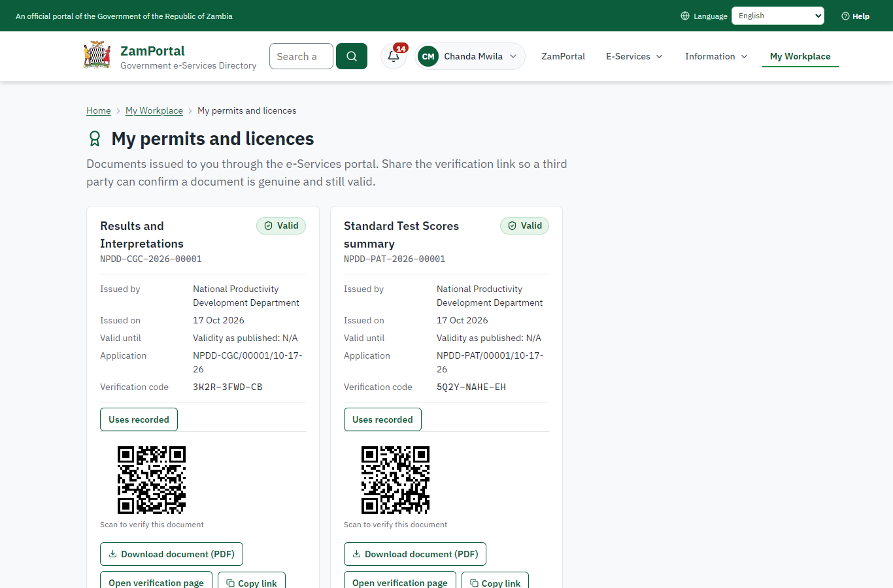Click verification code 3K2R-3FWD-CB
The image size is (893, 588).
(227, 387)
